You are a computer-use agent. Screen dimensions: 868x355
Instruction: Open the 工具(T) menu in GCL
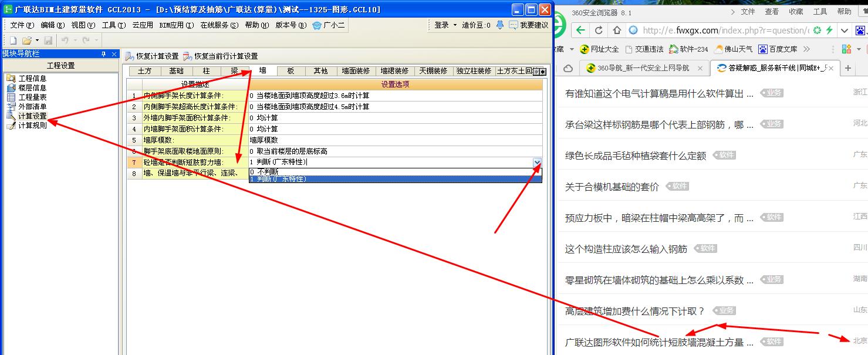[113, 25]
